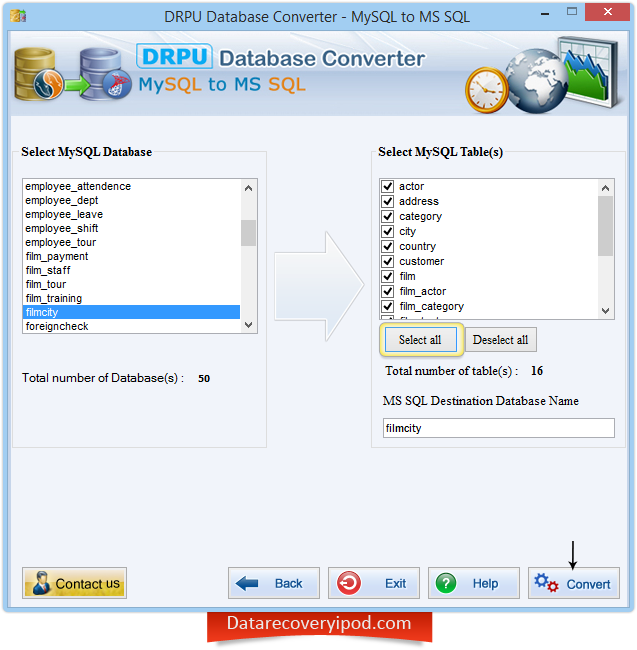Click the clock icon in banner
The height and width of the screenshot is (650, 637).
(487, 90)
